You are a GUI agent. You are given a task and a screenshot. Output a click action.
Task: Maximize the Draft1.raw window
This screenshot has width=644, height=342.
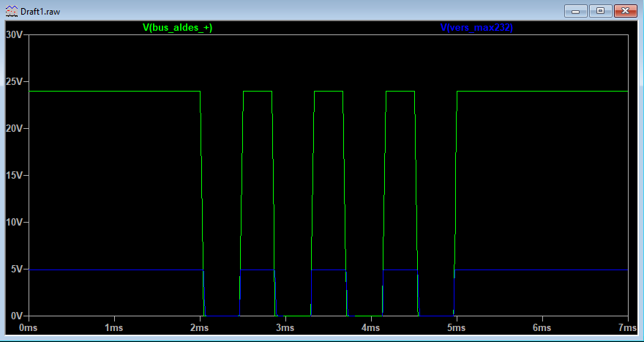601,11
